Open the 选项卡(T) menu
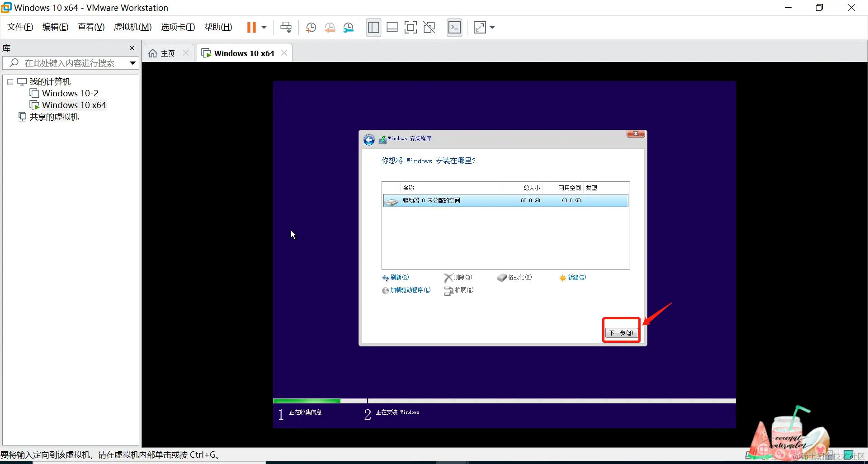 [178, 27]
